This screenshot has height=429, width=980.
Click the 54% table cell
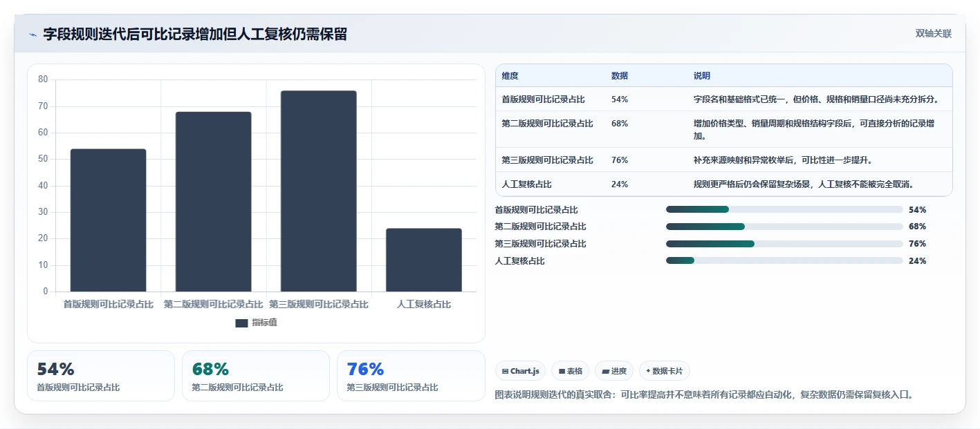coord(620,99)
